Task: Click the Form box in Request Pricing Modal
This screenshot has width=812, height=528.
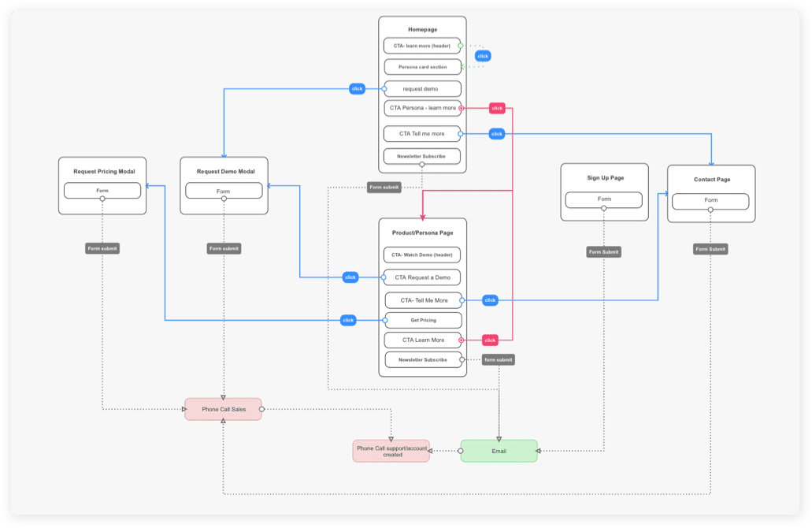Action: pyautogui.click(x=102, y=190)
